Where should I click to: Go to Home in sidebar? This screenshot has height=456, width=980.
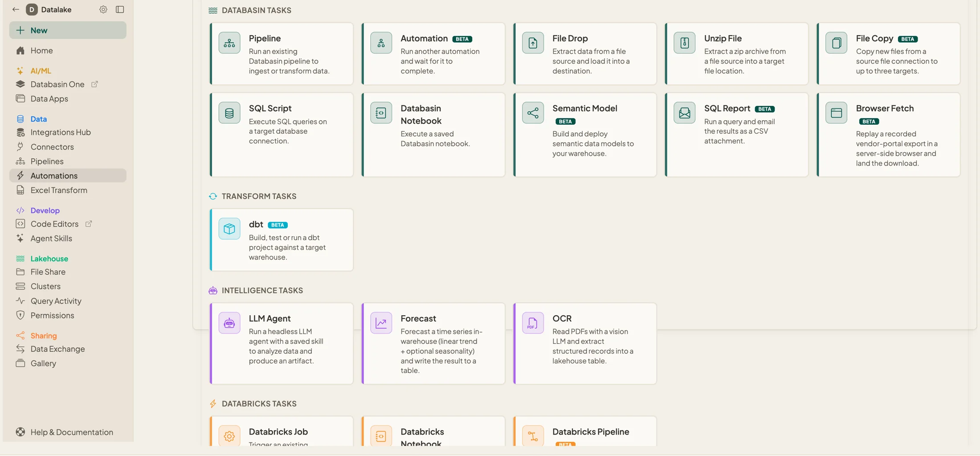41,51
